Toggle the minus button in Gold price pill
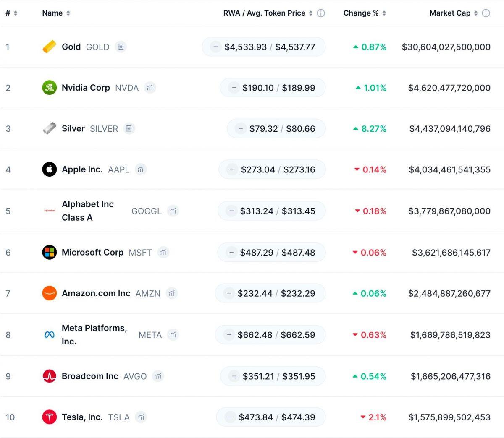Image resolution: width=504 pixels, height=438 pixels. click(x=215, y=47)
